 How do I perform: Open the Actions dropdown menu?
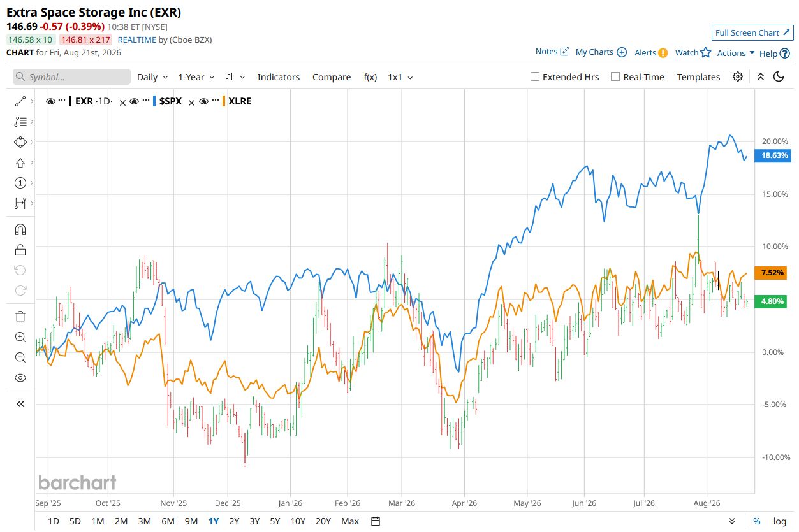click(736, 53)
